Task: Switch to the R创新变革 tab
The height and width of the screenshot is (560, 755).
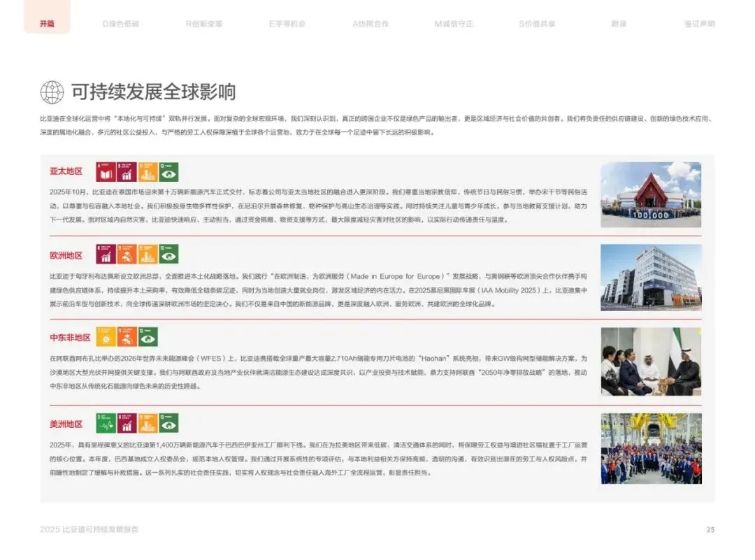Action: pos(204,24)
